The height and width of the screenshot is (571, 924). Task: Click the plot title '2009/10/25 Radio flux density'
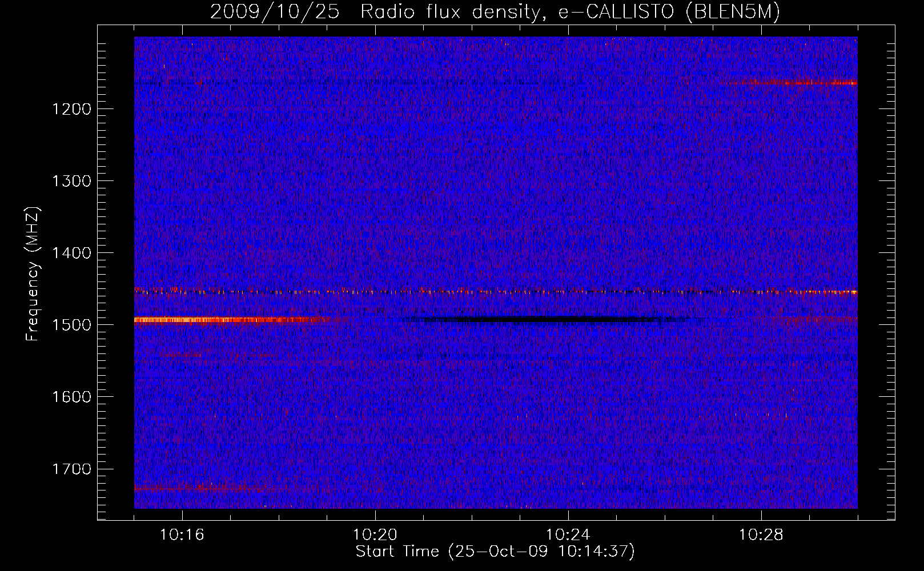tap(495, 11)
